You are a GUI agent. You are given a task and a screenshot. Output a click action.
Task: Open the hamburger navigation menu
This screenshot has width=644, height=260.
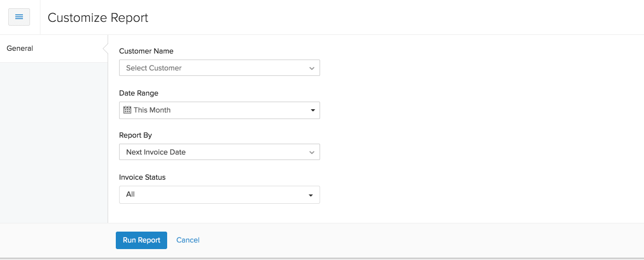pos(19,17)
